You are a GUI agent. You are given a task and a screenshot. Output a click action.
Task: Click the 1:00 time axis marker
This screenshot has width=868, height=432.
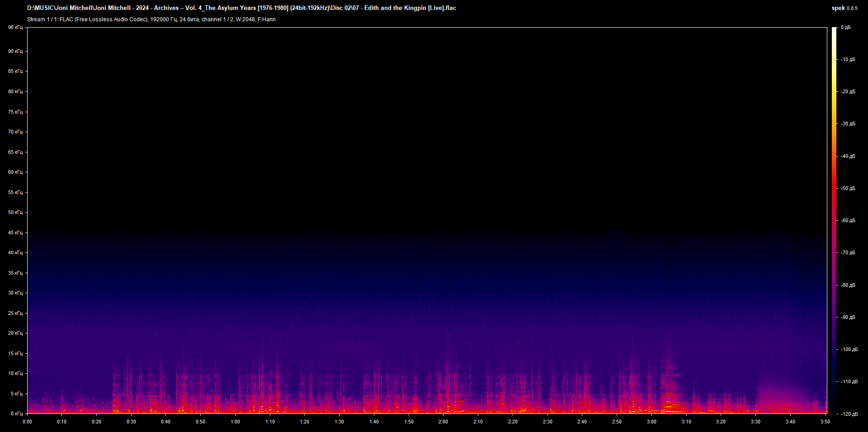coord(235,422)
